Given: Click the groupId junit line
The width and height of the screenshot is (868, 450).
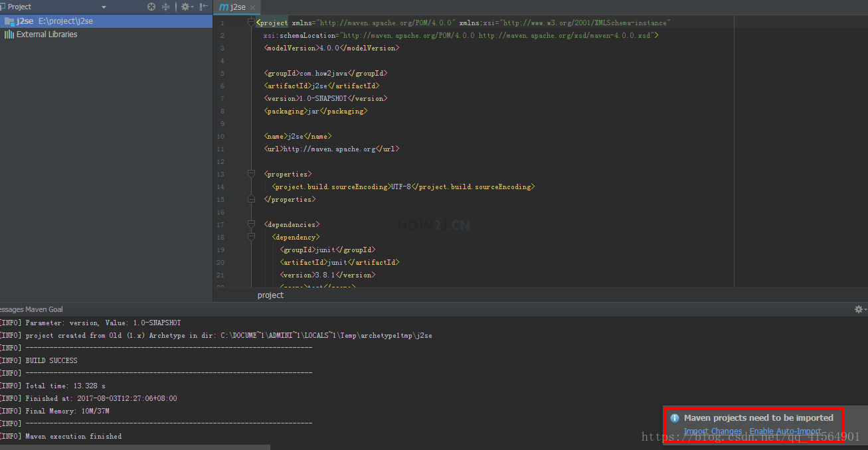Looking at the screenshot, I should coord(327,250).
